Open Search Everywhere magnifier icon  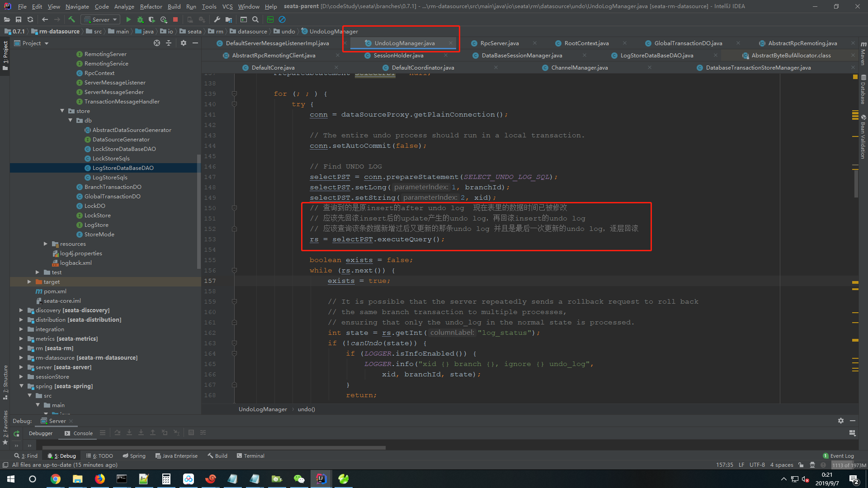pos(255,19)
